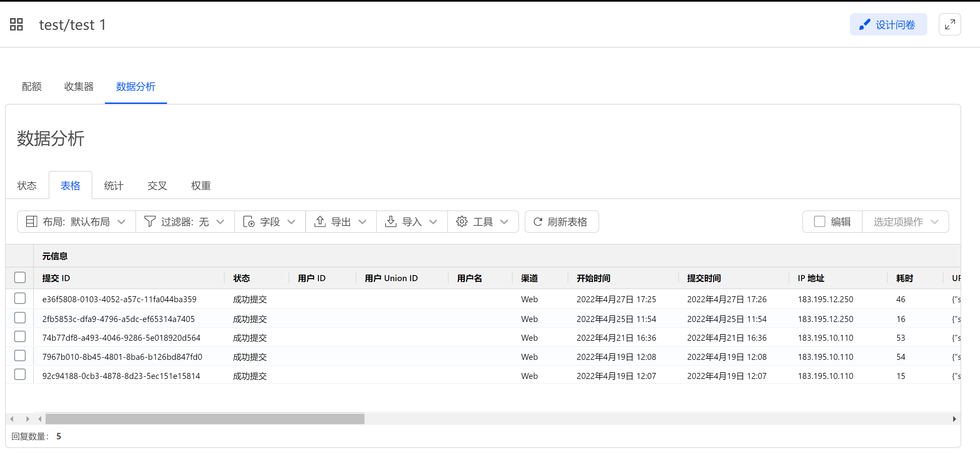Screen dimensions: 980x453
Task: Enable the 编辑 edit checkbox
Action: coord(819,221)
